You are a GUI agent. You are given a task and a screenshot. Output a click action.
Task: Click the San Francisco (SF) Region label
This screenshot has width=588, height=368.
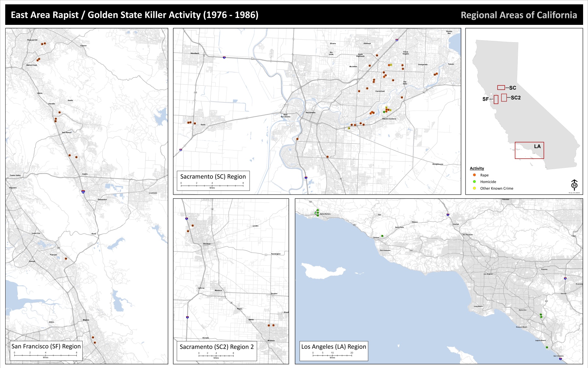point(46,346)
